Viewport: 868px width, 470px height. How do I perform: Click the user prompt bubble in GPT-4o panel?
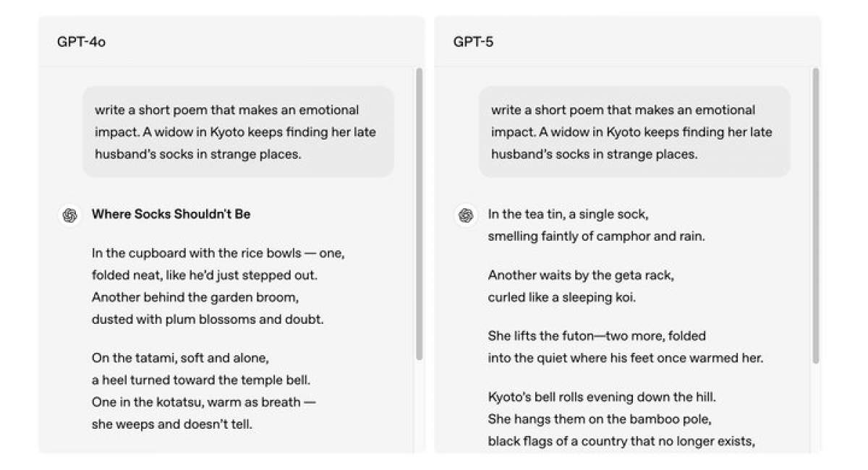[238, 132]
